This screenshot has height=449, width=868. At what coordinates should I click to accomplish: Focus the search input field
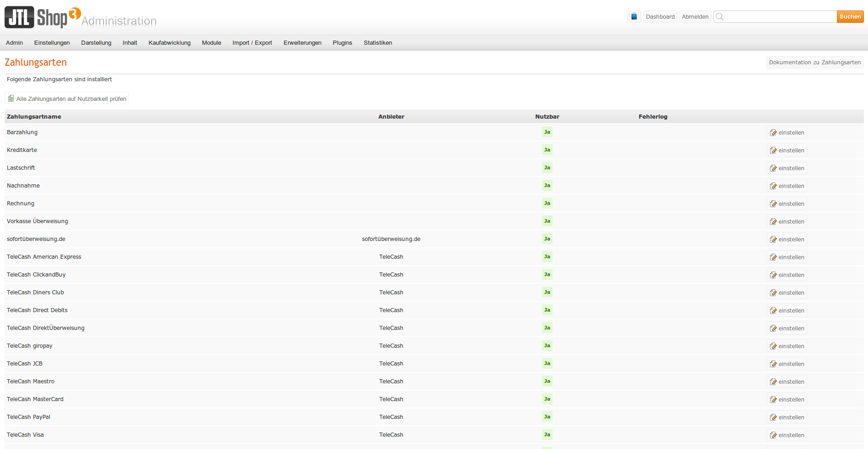(780, 17)
